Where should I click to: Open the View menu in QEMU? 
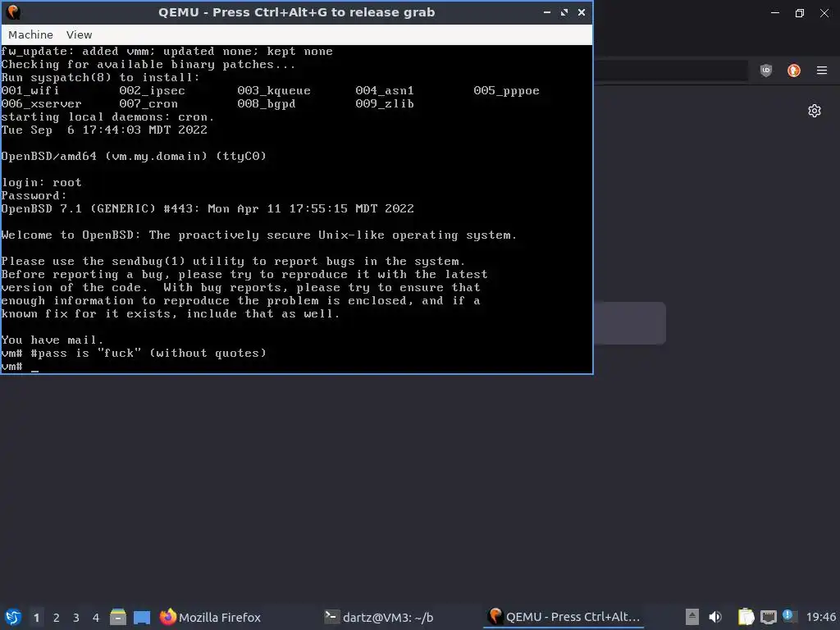[79, 34]
